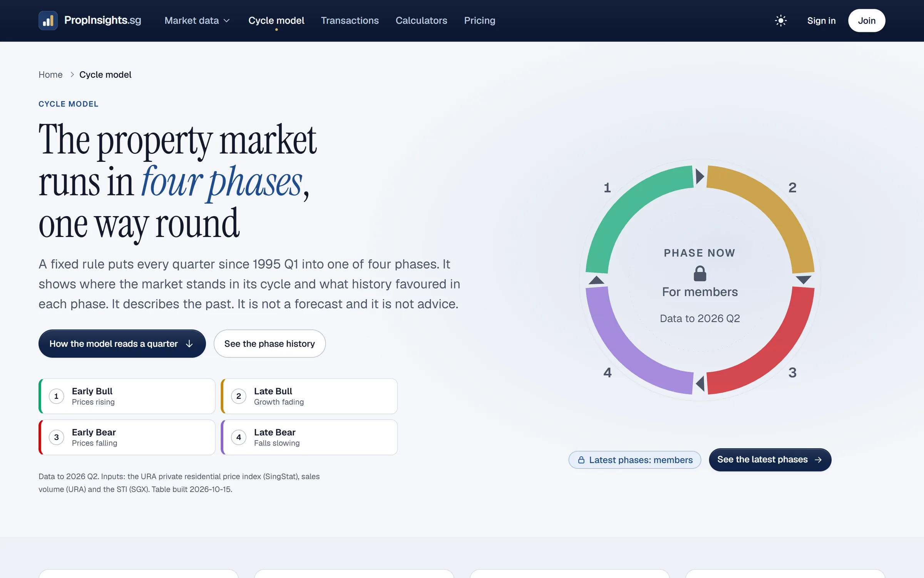Click the data sources footnote text
The image size is (924, 578).
click(179, 483)
